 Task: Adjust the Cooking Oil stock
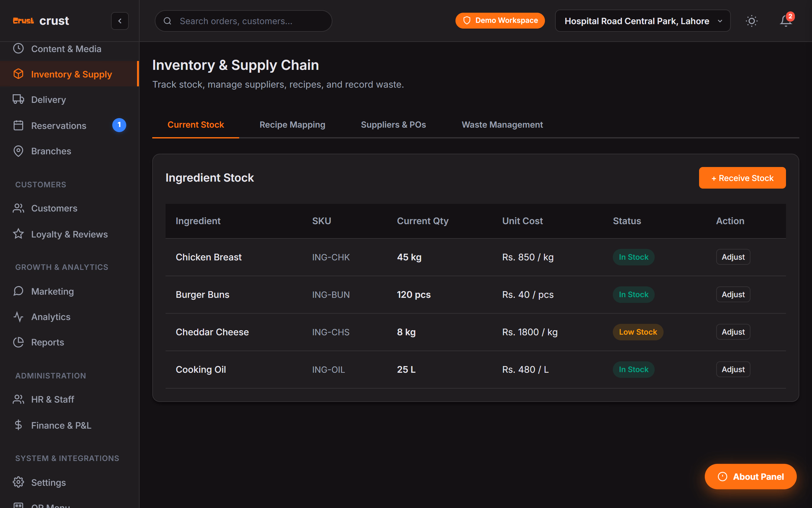coord(733,369)
